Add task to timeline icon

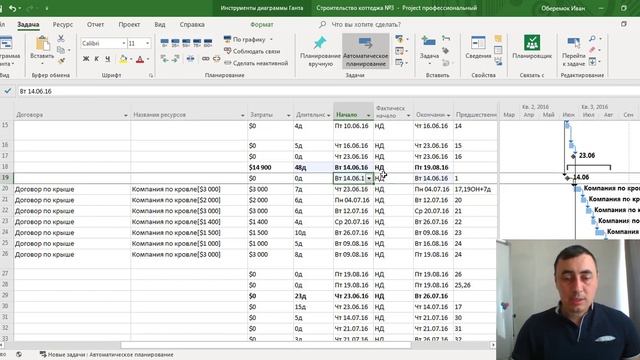498,62
